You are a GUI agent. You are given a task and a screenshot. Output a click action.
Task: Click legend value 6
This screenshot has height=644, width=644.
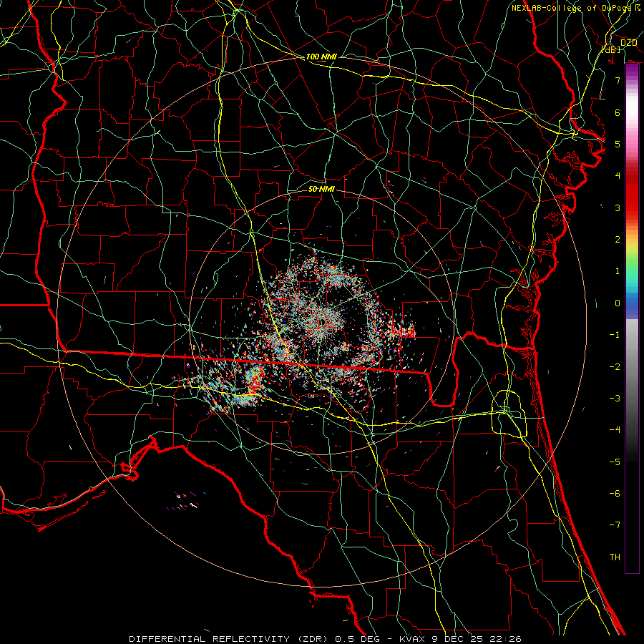pyautogui.click(x=618, y=112)
